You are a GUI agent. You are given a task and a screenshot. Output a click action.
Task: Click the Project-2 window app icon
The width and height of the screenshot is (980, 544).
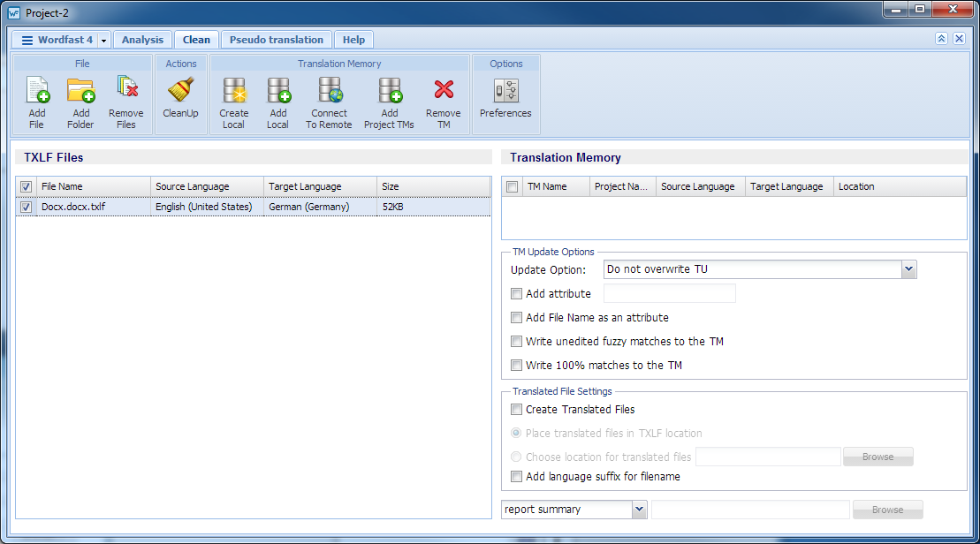(14, 12)
